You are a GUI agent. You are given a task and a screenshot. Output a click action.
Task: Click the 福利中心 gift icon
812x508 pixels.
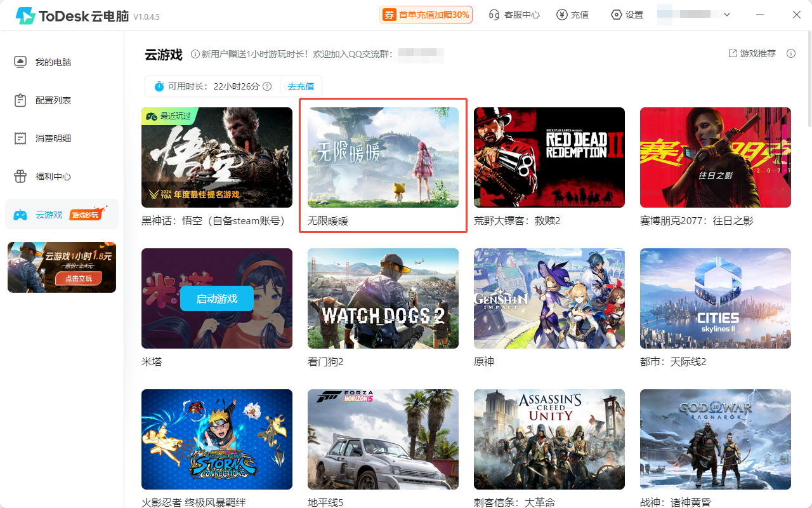20,177
